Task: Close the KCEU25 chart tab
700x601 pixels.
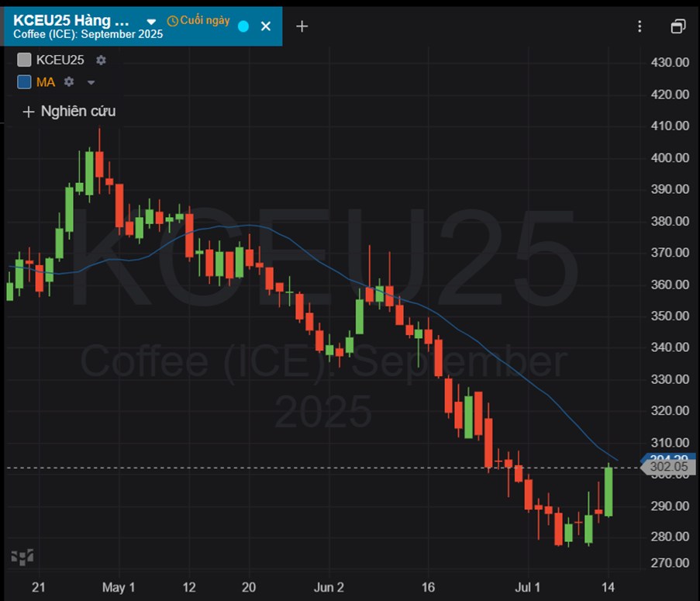Action: click(x=266, y=26)
